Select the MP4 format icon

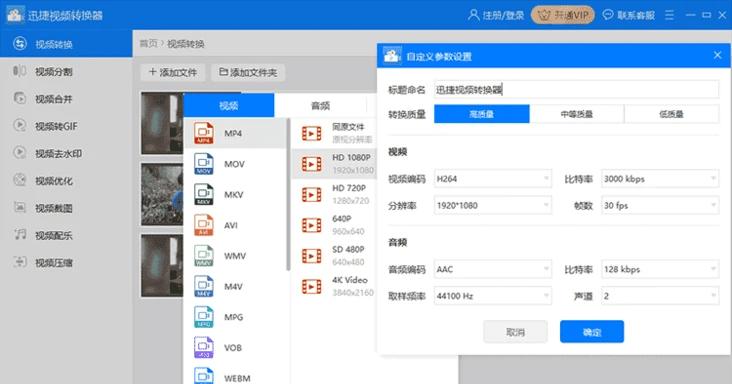tap(204, 133)
